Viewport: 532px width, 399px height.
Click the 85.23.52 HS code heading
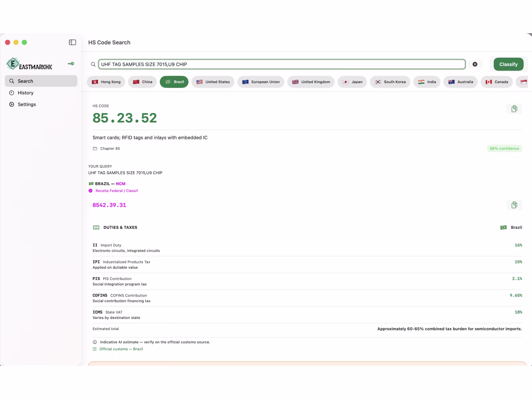[x=125, y=118]
